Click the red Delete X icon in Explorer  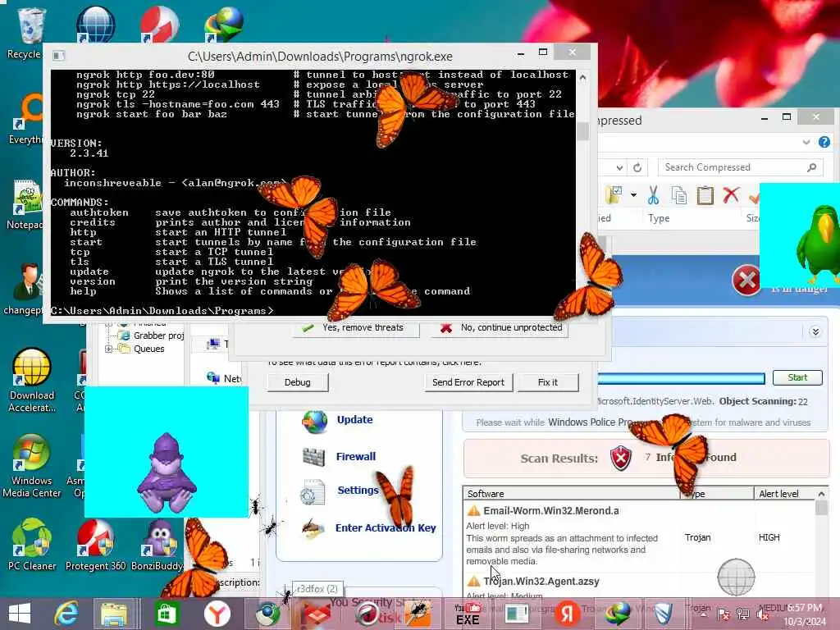coord(731,195)
